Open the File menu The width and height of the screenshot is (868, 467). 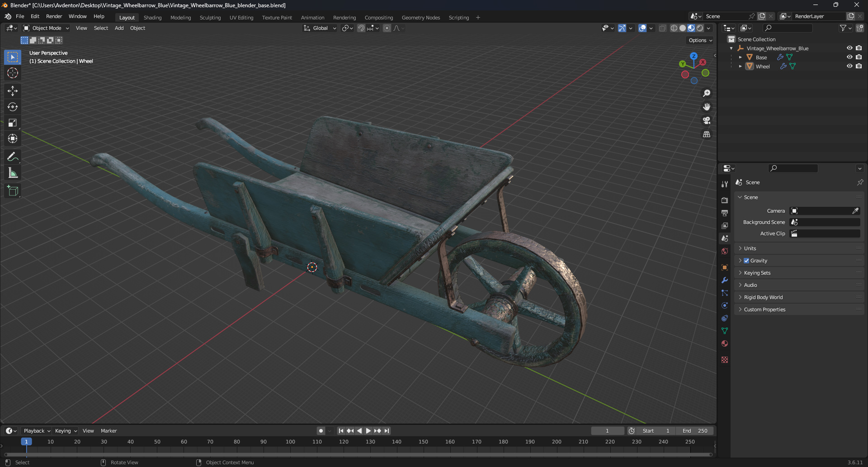20,16
